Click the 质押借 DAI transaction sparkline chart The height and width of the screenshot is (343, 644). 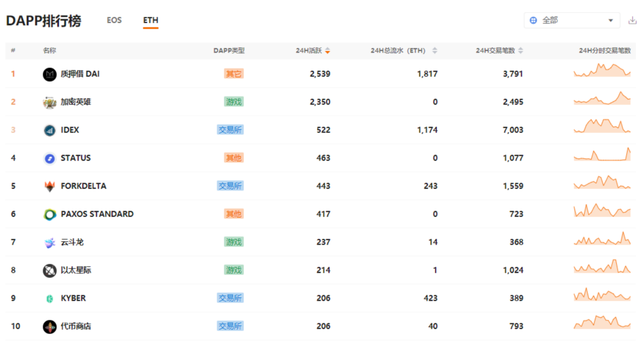coord(602,70)
